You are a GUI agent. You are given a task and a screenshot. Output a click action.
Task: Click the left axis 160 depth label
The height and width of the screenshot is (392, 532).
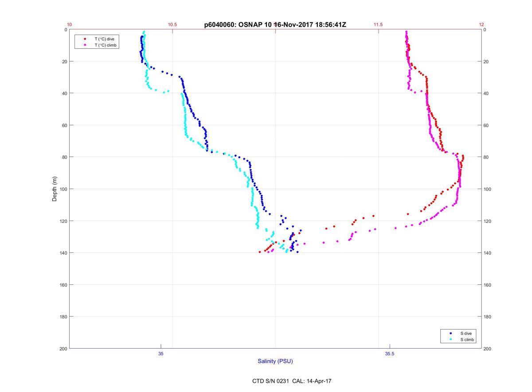click(63, 285)
